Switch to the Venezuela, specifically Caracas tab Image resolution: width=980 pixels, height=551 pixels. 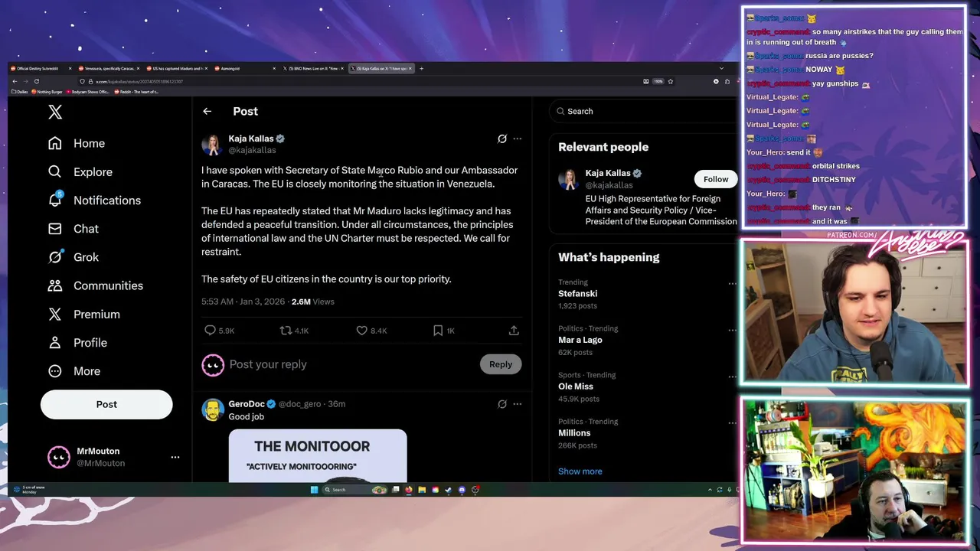click(x=108, y=68)
